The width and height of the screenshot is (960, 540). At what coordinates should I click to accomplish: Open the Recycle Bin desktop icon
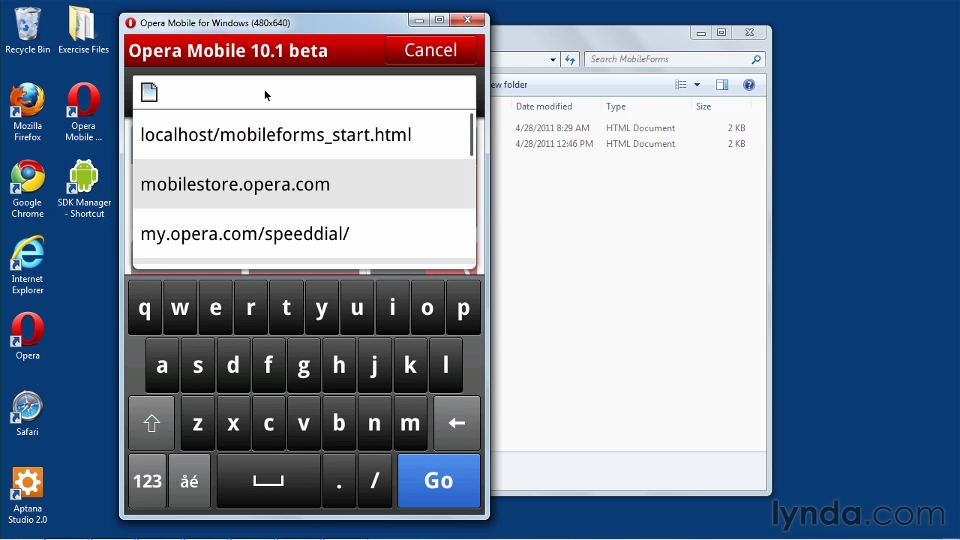27,29
